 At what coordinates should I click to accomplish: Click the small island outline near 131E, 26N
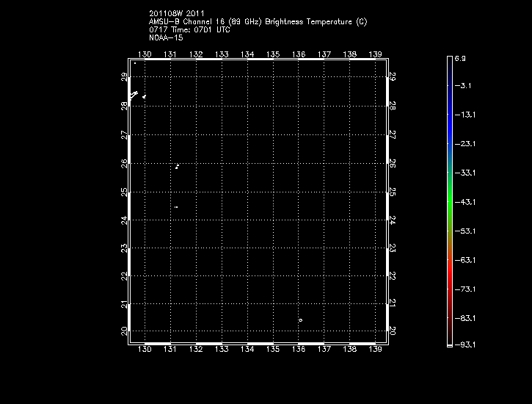pos(177,167)
